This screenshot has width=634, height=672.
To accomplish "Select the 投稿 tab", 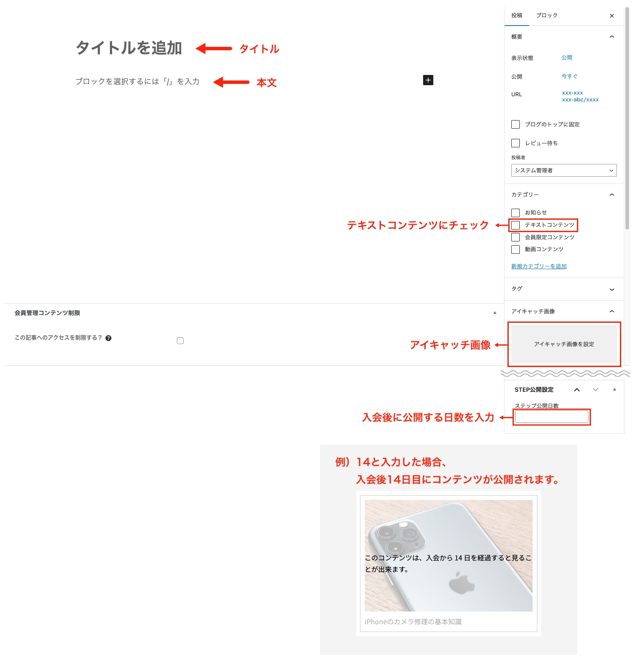I will pyautogui.click(x=516, y=15).
